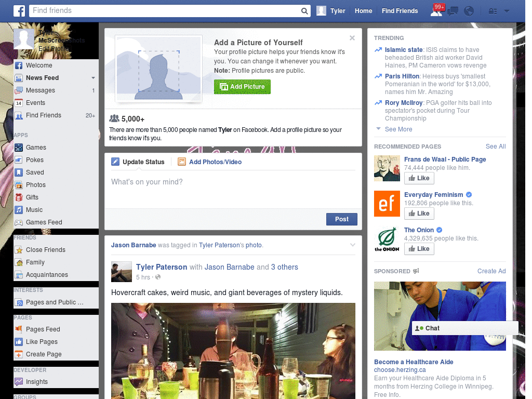The width and height of the screenshot is (532, 399).
Task: Open Games Feed
Action: coord(56,222)
